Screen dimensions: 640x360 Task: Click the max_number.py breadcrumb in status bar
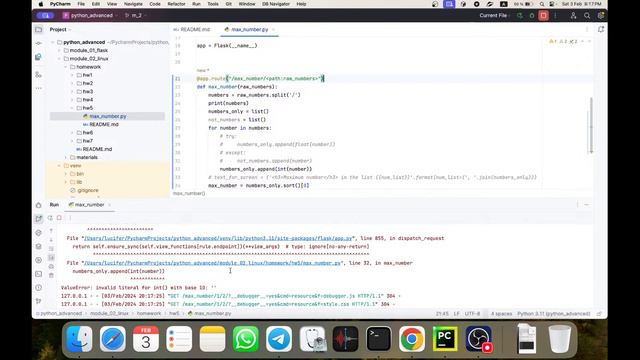pyautogui.click(x=209, y=314)
